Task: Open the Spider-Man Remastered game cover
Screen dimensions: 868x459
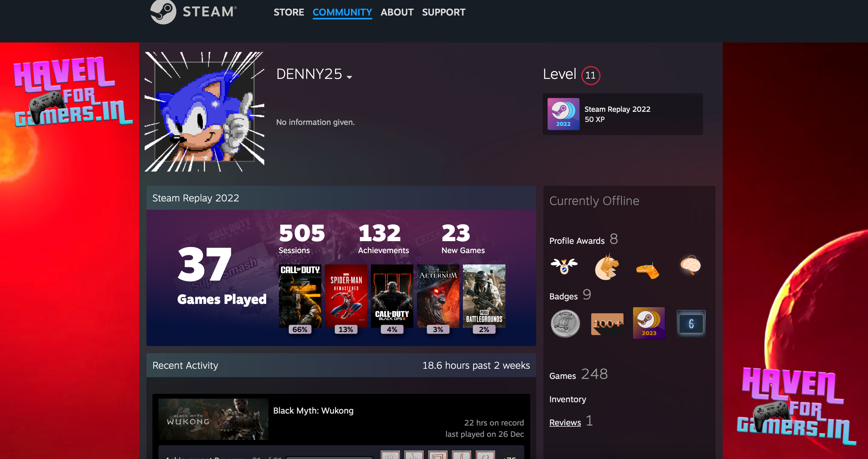Action: click(346, 296)
